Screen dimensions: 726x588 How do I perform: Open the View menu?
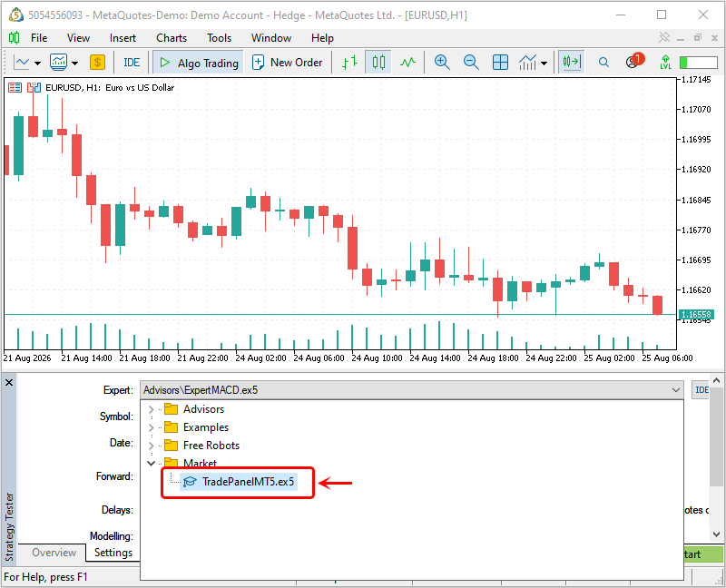tap(78, 38)
